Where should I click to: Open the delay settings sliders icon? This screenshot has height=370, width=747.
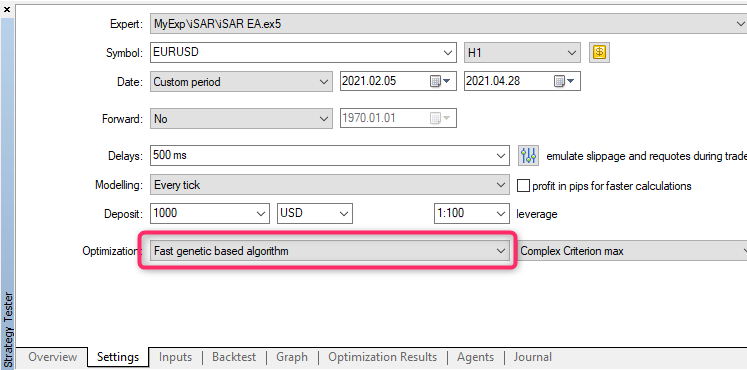coord(528,155)
